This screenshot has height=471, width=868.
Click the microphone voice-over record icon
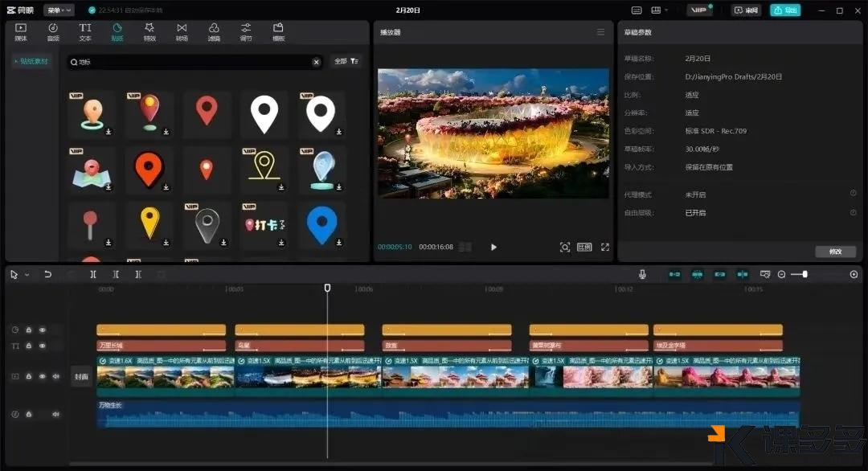coord(642,275)
